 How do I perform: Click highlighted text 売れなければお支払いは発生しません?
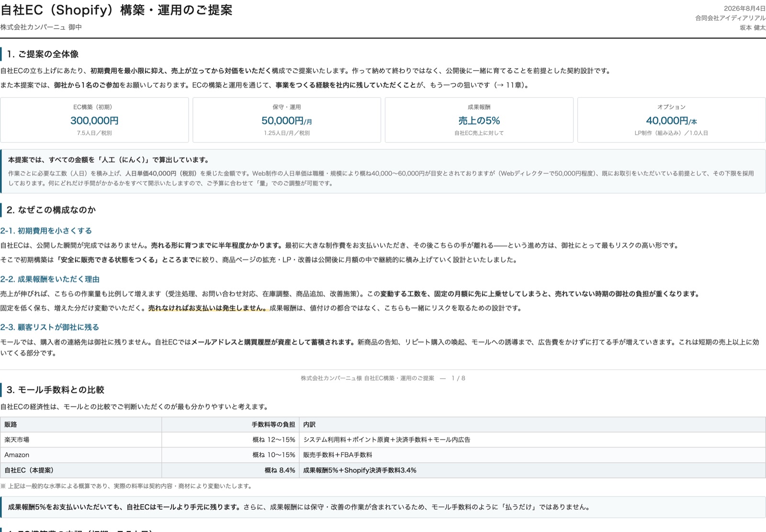click(208, 308)
